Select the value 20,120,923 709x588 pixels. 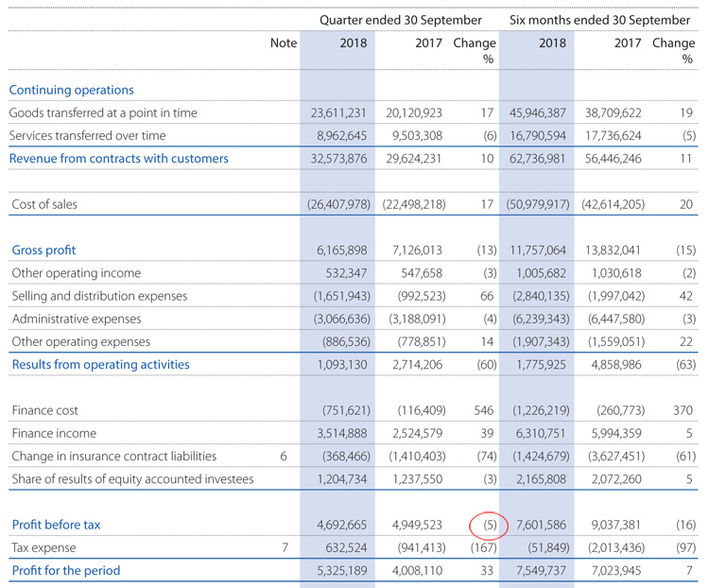click(x=414, y=112)
